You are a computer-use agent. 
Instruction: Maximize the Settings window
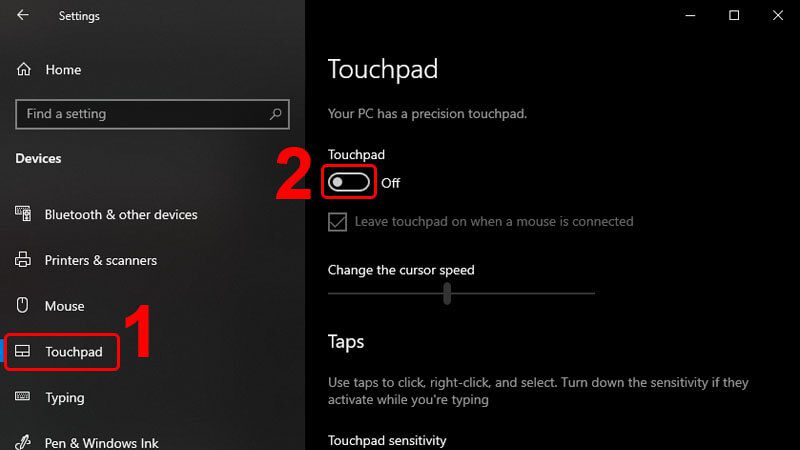(734, 16)
